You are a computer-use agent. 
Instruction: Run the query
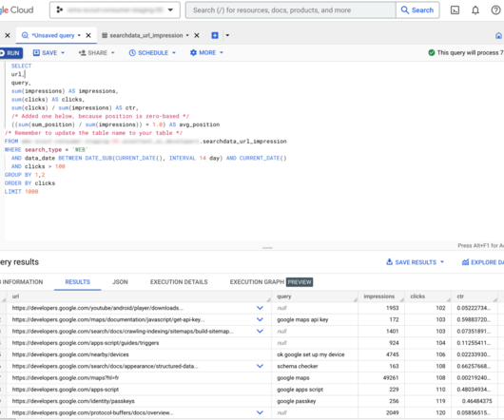[x=10, y=53]
